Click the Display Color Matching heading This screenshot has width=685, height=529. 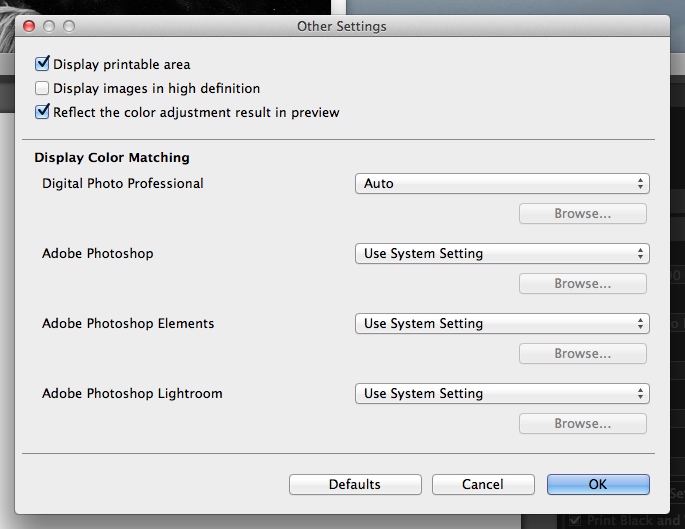[112, 157]
